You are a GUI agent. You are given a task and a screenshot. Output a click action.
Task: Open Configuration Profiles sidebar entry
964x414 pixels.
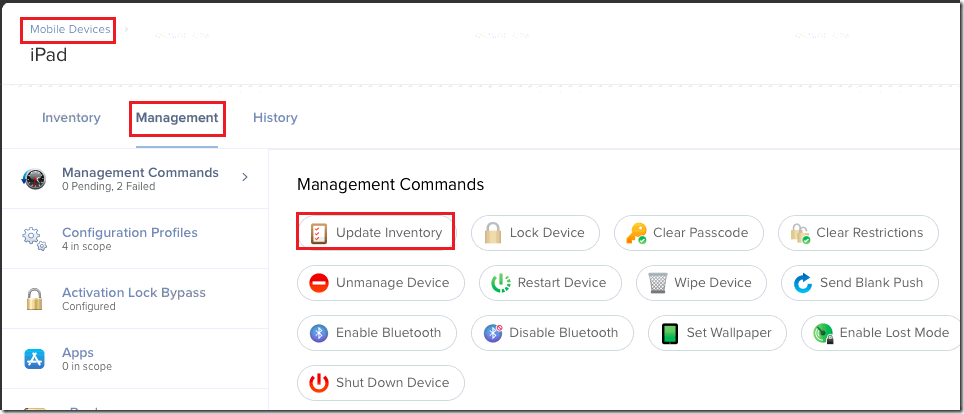click(135, 239)
